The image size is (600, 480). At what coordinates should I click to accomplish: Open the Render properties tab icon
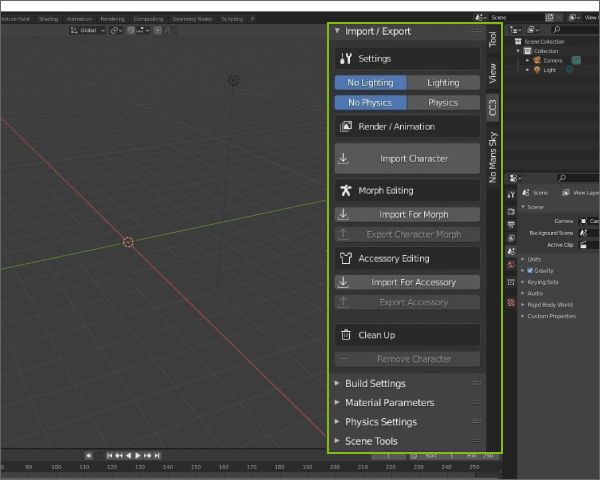511,211
